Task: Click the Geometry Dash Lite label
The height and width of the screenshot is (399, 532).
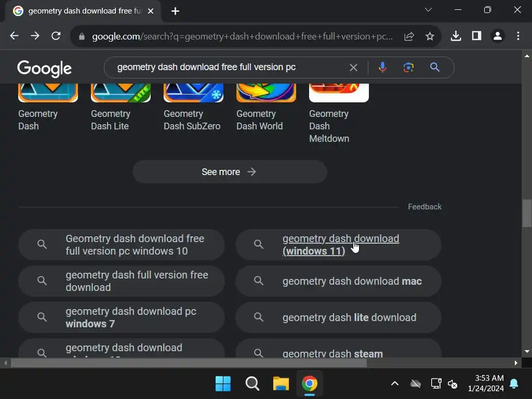Action: 111,120
